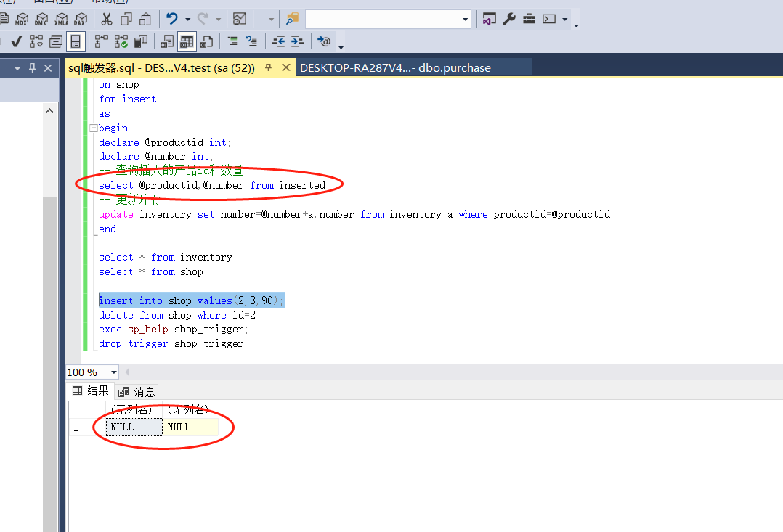Image resolution: width=783 pixels, height=532 pixels.
Task: Click the side panel scroll up arrow
Action: pos(49,111)
